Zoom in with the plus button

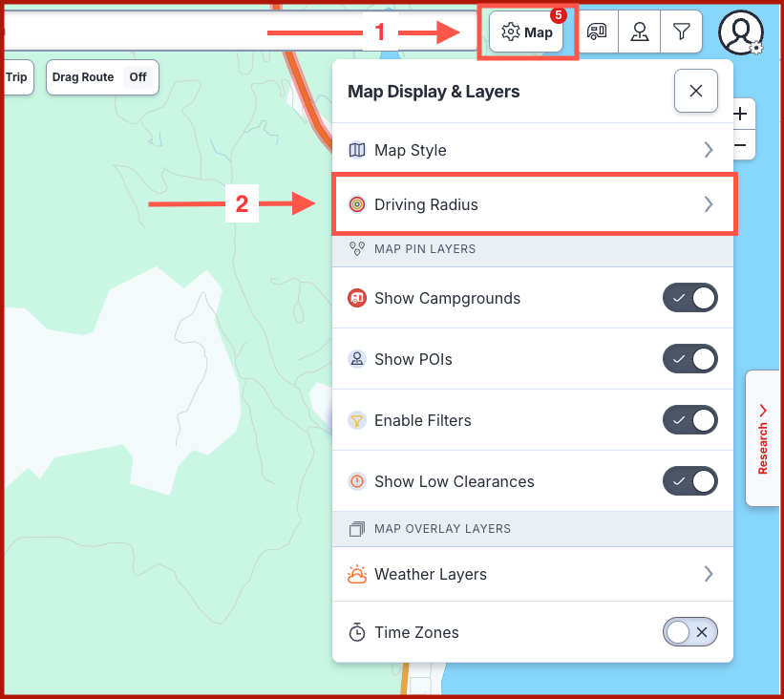[x=741, y=114]
